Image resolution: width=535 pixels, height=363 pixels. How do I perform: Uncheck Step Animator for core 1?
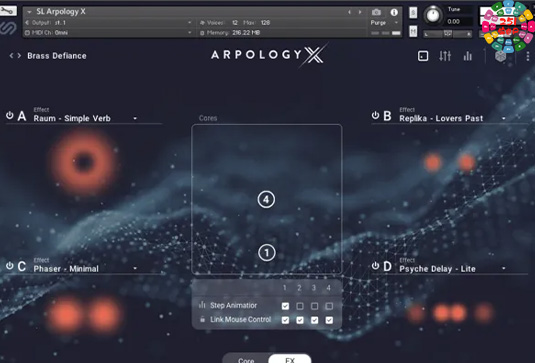[x=285, y=306]
